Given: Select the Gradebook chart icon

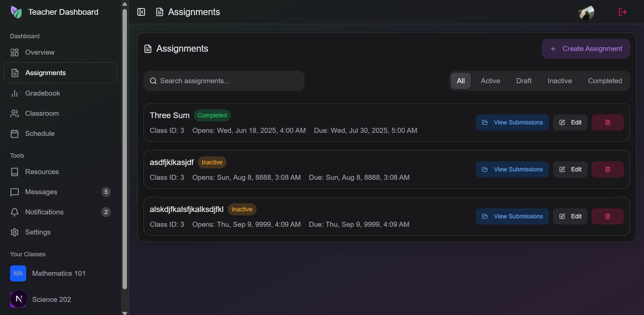Looking at the screenshot, I should coord(14,93).
